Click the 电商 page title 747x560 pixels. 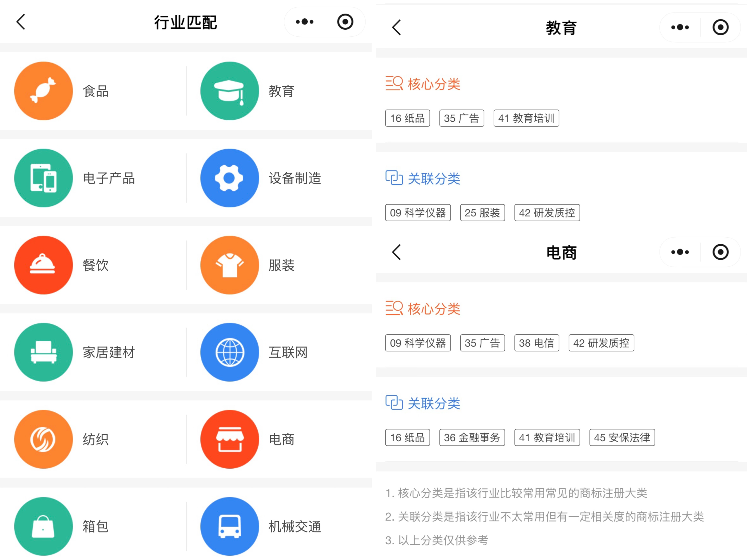(561, 253)
